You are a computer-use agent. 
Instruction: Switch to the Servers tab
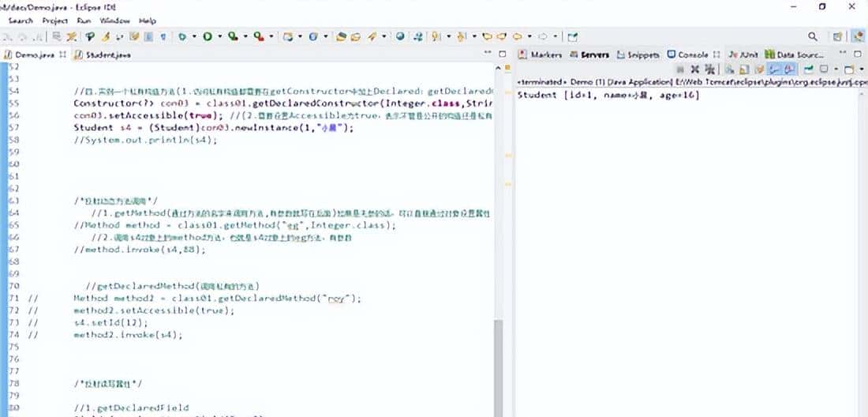(x=590, y=54)
